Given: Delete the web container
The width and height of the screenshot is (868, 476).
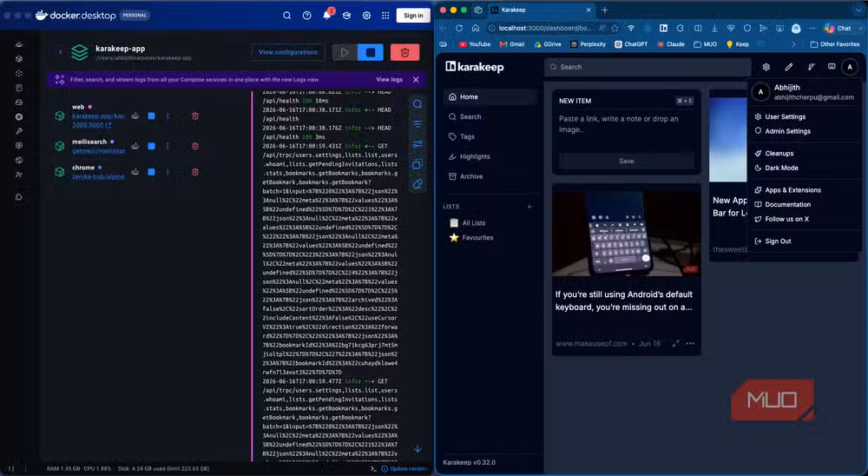Looking at the screenshot, I should (194, 116).
